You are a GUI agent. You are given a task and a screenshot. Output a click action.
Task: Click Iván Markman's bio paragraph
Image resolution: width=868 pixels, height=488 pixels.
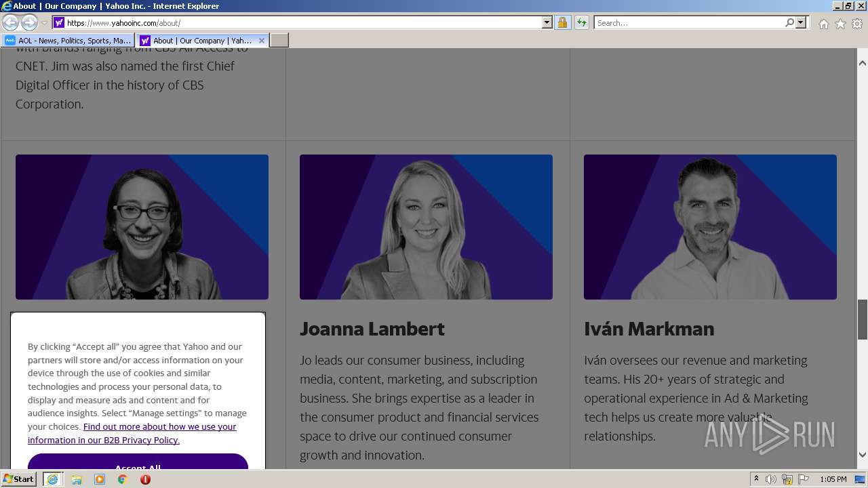(696, 398)
